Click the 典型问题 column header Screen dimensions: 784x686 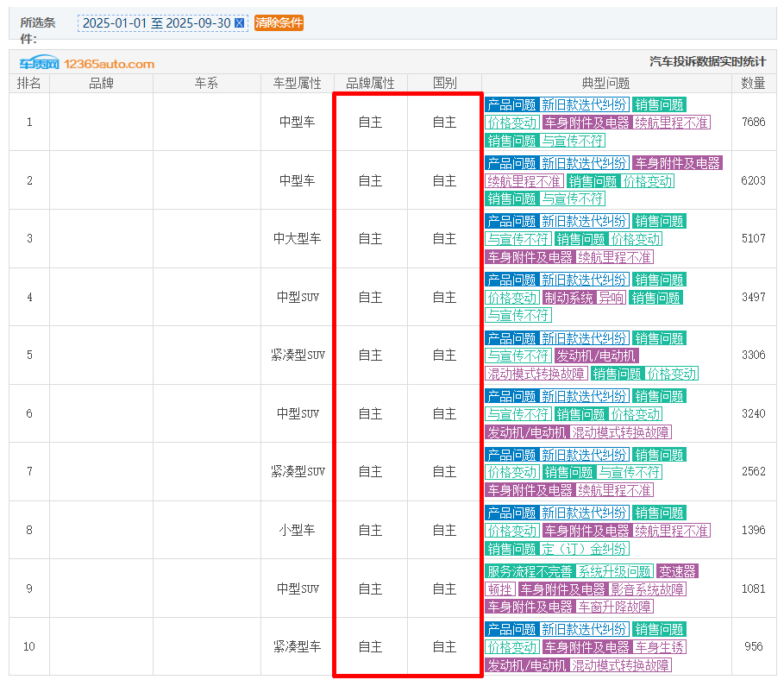click(605, 84)
